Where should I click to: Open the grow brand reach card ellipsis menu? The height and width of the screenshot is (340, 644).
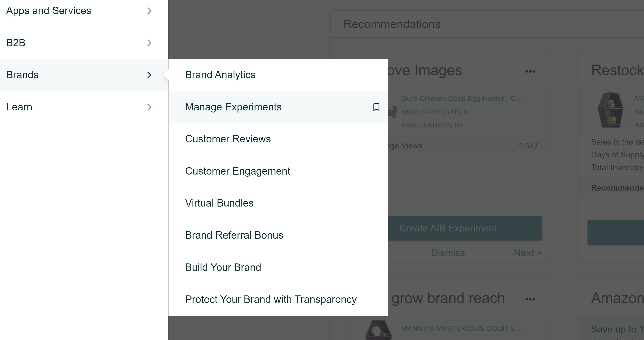(530, 299)
